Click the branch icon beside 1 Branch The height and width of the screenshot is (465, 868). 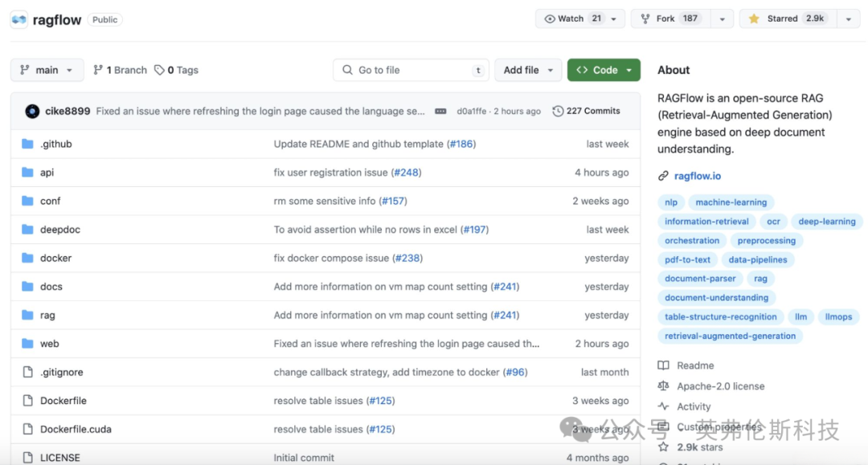[98, 70]
